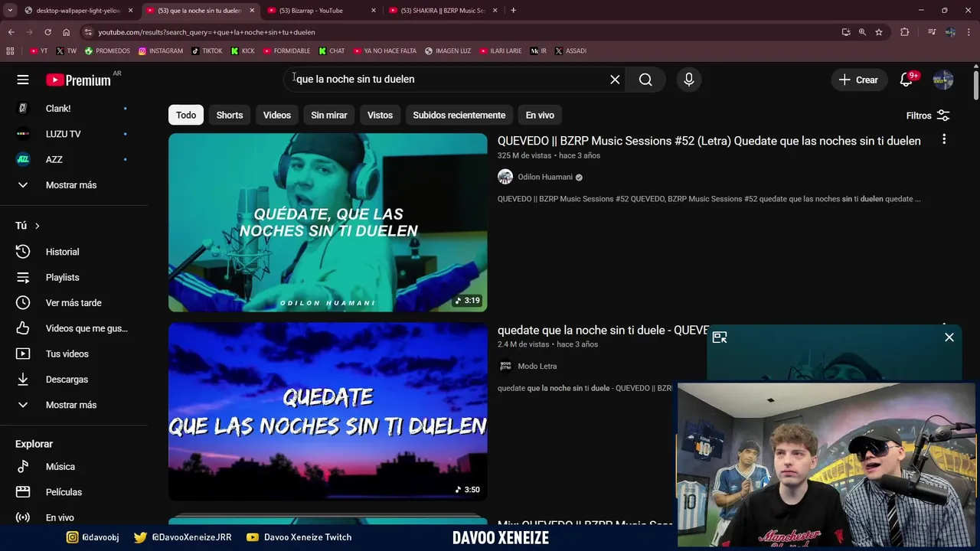The height and width of the screenshot is (551, 980).
Task: Bookmark this page with star
Action: 879,32
